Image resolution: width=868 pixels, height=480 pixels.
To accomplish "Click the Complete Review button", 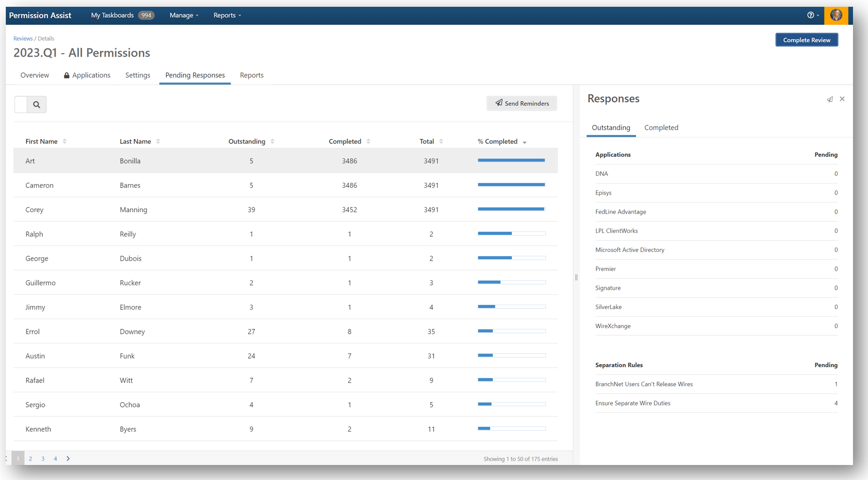I will 806,40.
